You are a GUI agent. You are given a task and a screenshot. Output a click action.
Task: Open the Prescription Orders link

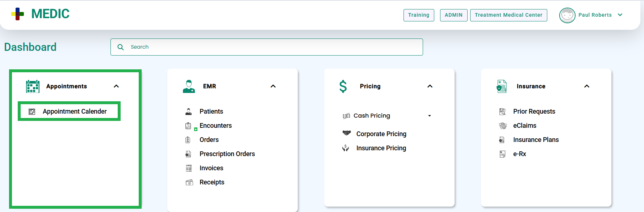pyautogui.click(x=227, y=154)
